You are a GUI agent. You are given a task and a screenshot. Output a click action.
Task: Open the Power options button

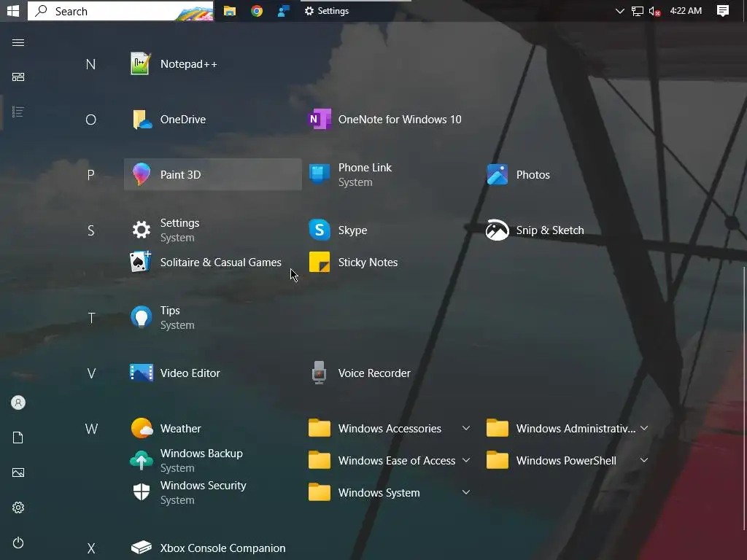click(x=18, y=542)
